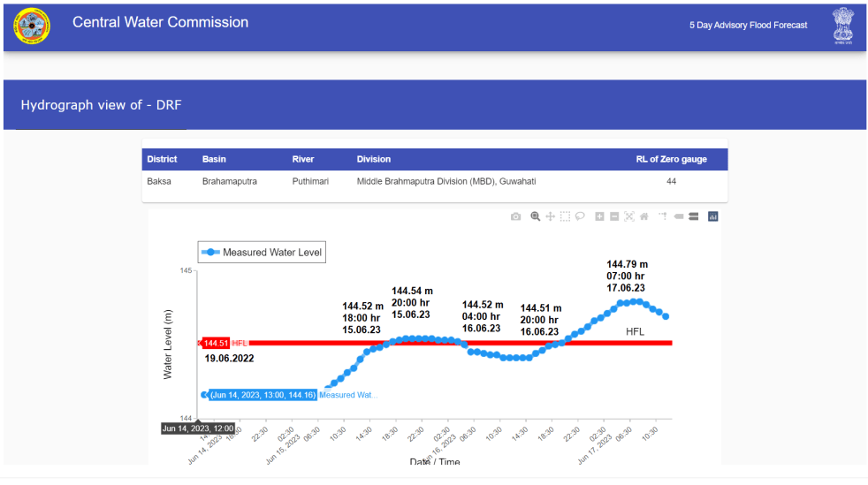
Task: Click the Central Water Commission logo
Action: point(32,27)
